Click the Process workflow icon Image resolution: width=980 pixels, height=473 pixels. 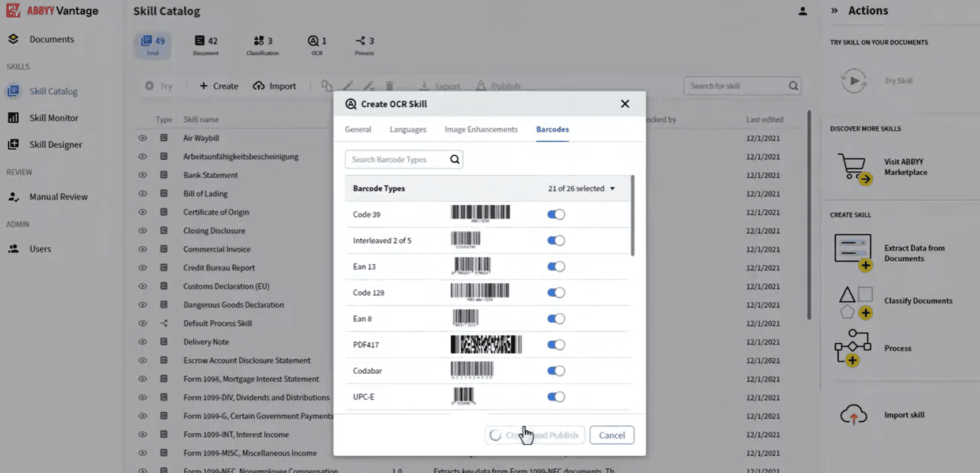pyautogui.click(x=853, y=348)
